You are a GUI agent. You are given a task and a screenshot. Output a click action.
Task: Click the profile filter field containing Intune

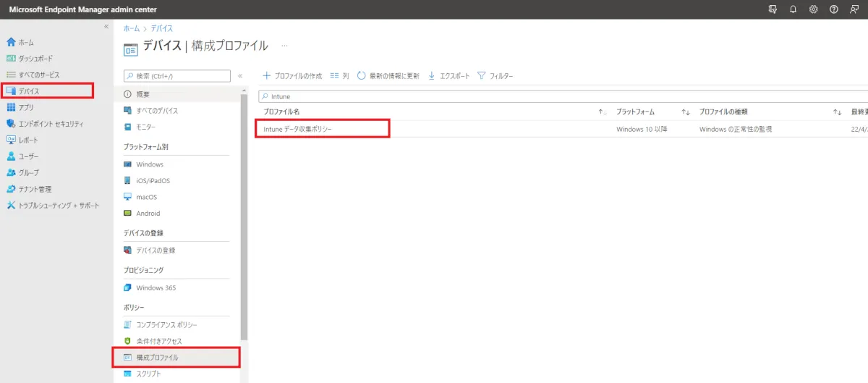(563, 96)
